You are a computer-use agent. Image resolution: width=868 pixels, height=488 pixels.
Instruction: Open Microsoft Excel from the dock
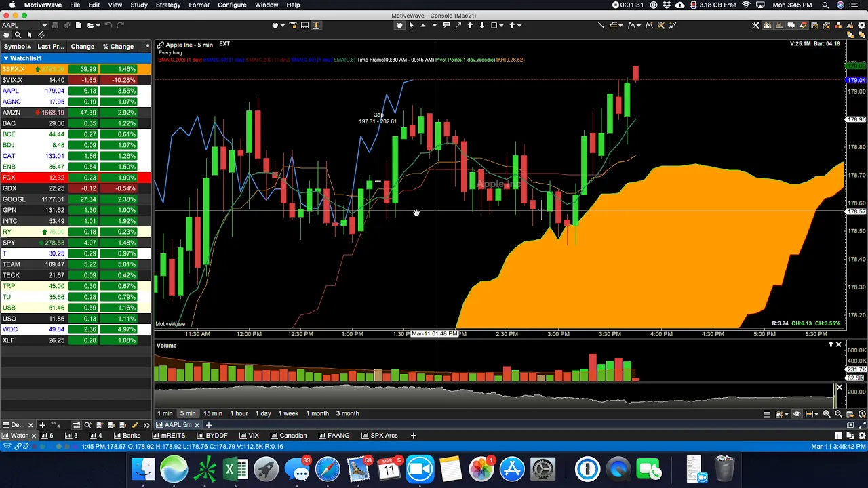point(235,469)
